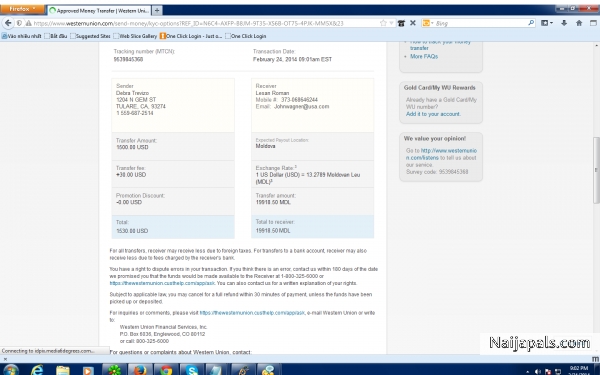Screen dimensions: 600x375
Task: Click the westernunion.com address bar URL
Action: click(188, 23)
